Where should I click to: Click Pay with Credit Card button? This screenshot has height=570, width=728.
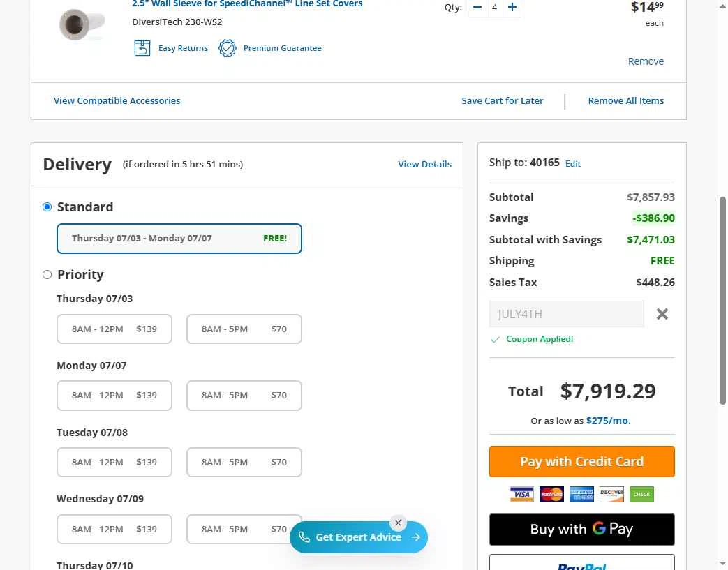(581, 461)
